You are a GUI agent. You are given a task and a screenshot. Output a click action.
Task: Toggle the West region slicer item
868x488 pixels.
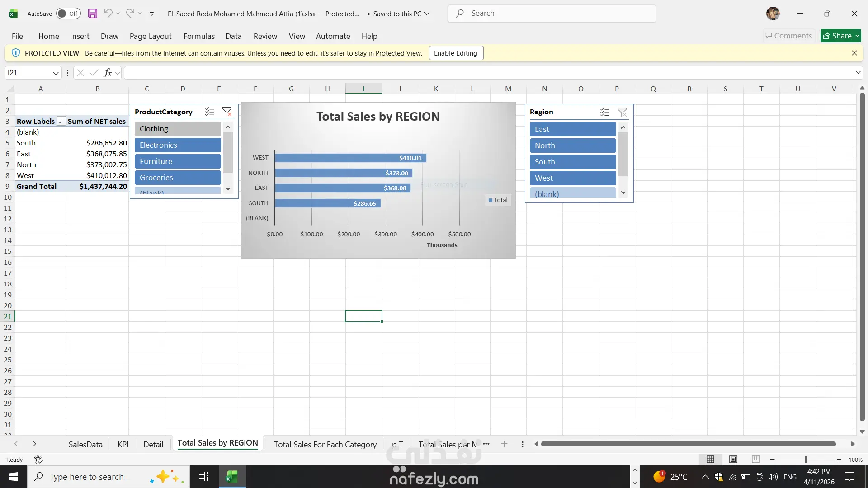572,178
